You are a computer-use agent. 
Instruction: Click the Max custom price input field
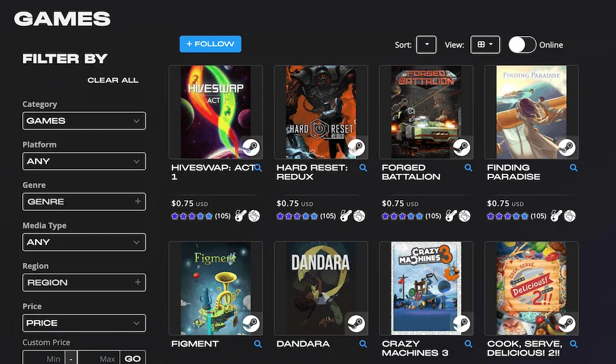click(x=99, y=359)
